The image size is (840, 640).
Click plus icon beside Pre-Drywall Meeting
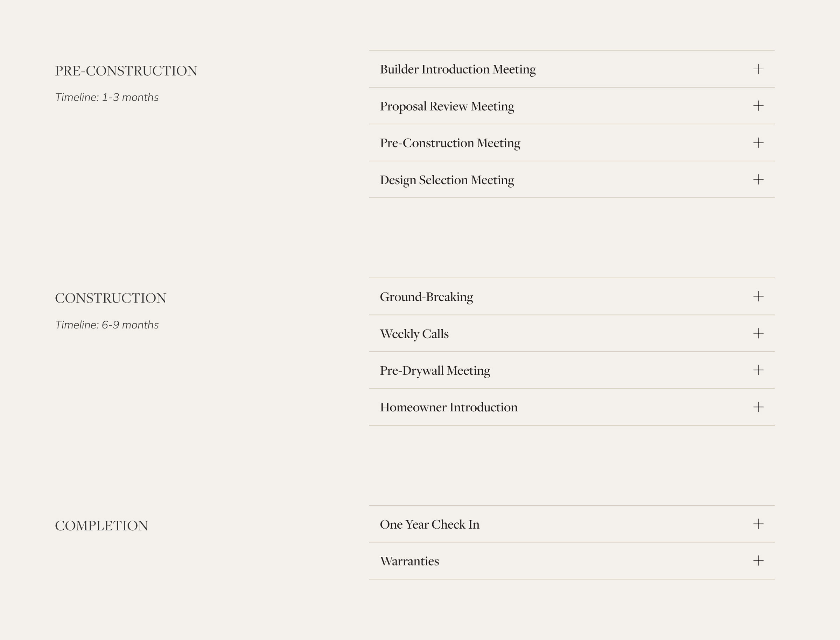coord(758,370)
